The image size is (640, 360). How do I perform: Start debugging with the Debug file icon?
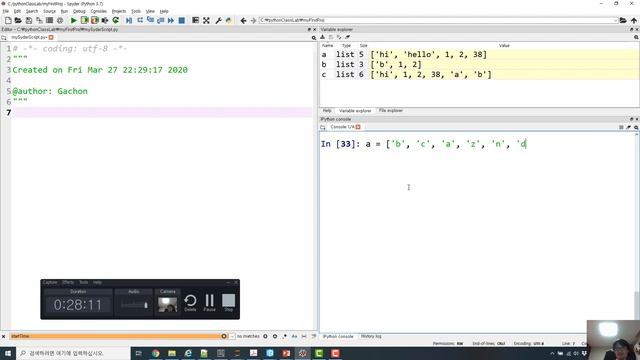pos(129,20)
